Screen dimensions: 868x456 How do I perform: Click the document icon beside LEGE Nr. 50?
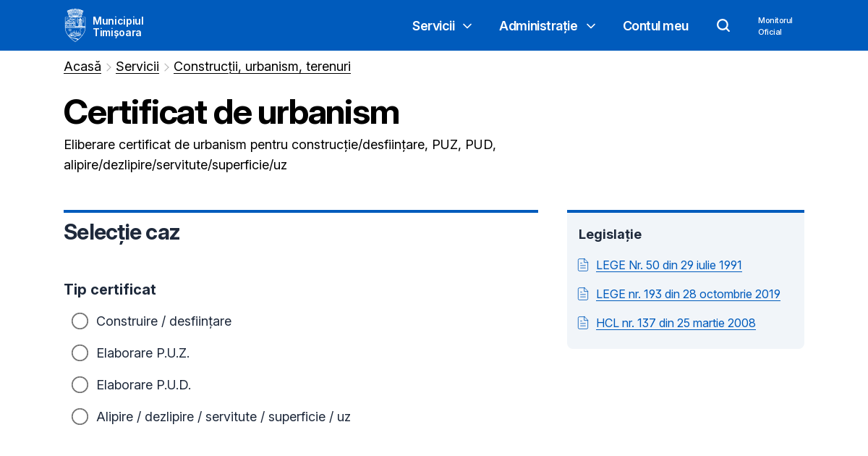pyautogui.click(x=583, y=265)
